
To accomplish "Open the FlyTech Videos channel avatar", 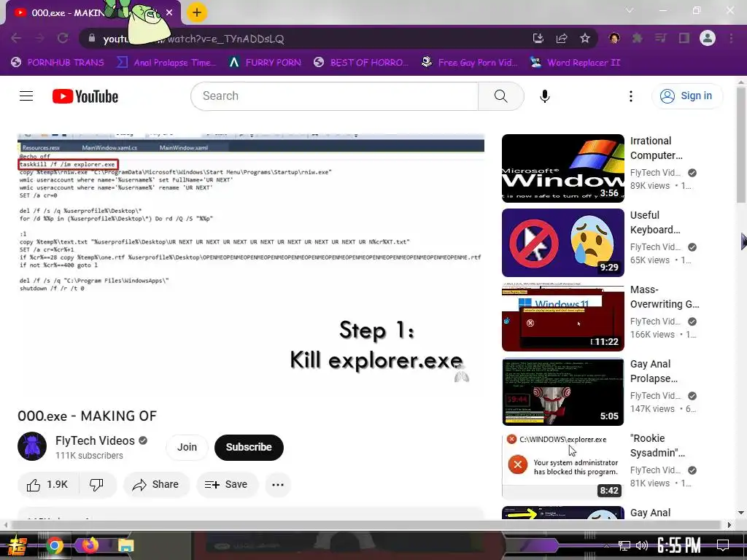I will (32, 446).
